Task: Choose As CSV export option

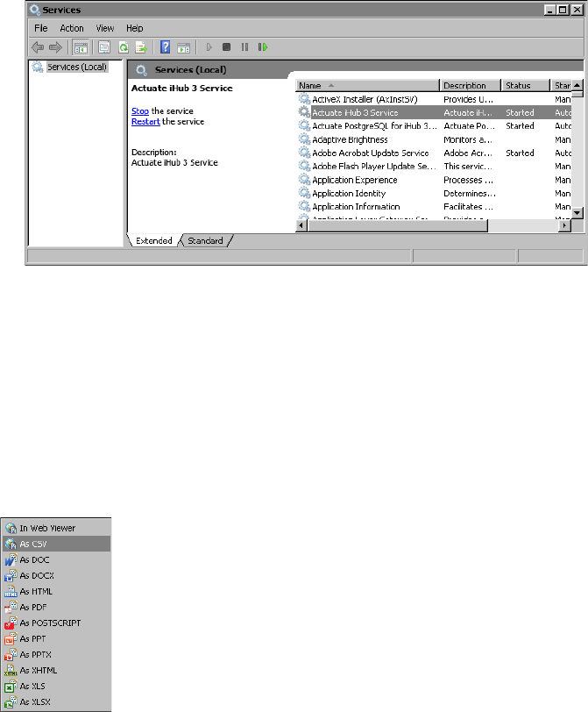Action: [57, 544]
